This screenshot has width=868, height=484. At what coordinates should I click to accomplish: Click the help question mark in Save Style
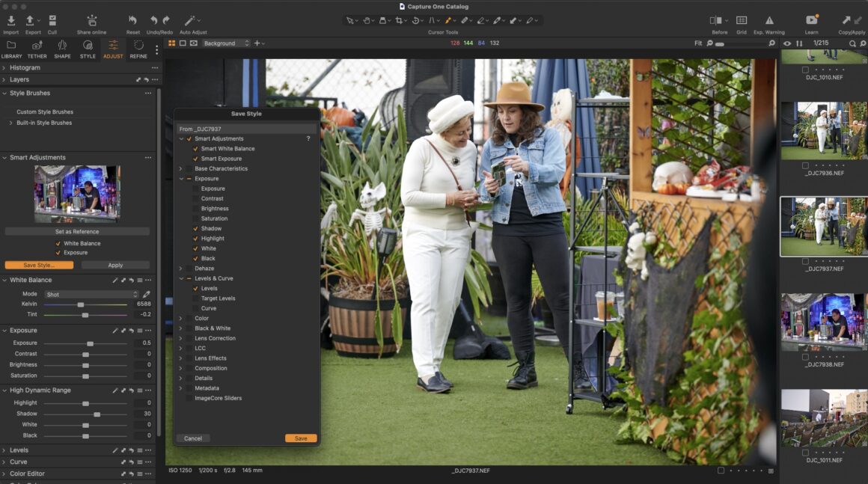[x=308, y=139]
